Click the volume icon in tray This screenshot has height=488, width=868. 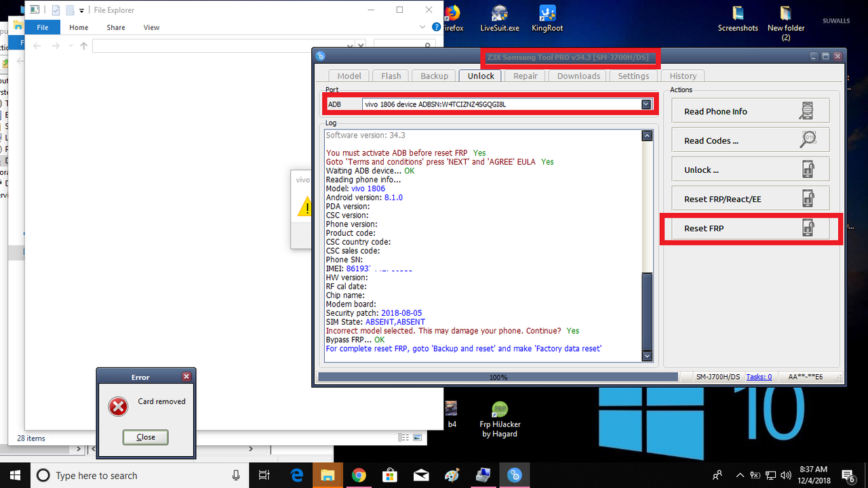click(787, 475)
